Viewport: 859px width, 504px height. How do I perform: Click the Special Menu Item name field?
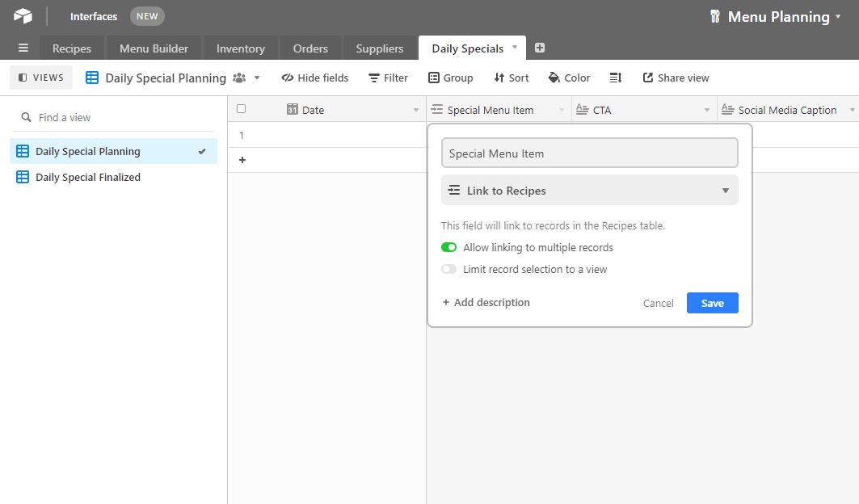pyautogui.click(x=590, y=153)
